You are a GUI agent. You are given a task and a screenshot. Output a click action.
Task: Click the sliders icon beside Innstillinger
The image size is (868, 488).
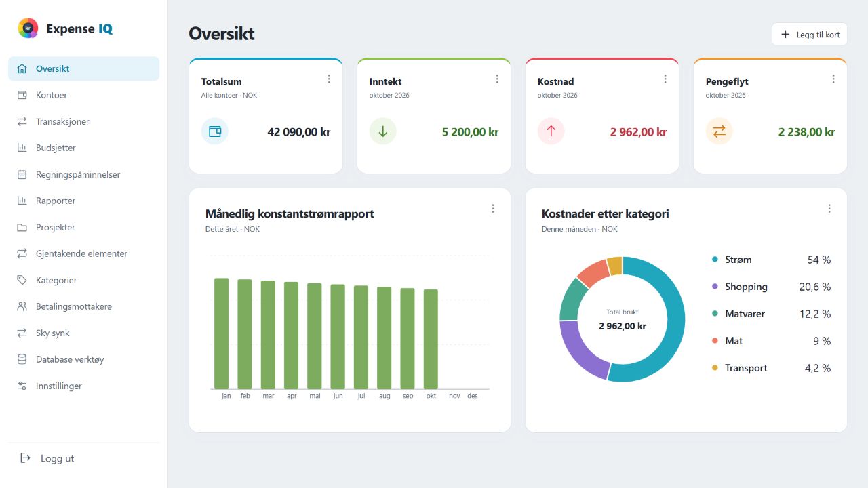coord(22,386)
